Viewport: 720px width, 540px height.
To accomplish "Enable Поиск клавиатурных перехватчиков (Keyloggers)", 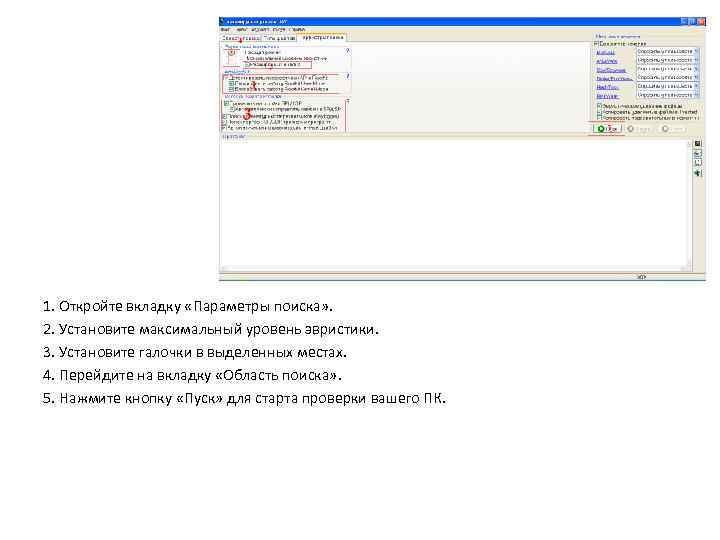I will [225, 117].
